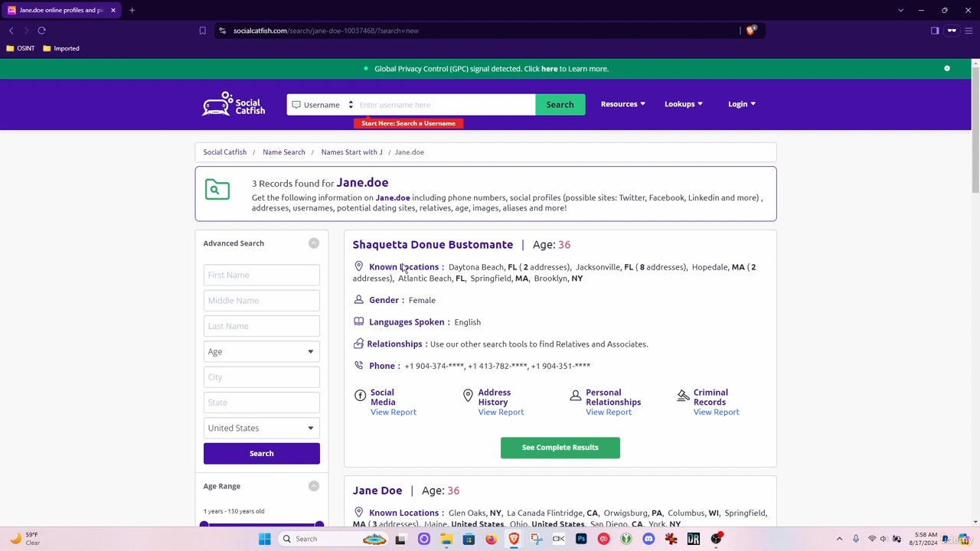980x551 pixels.
Task: Toggle the browser sidebar panel icon
Action: 935,31
